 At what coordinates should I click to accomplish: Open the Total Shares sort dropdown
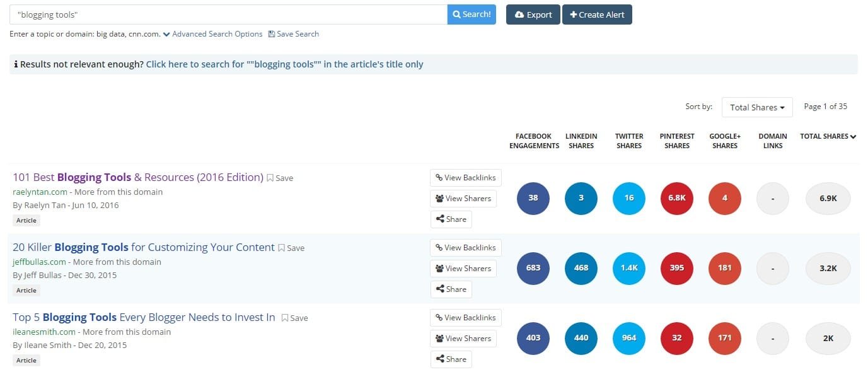tap(756, 107)
